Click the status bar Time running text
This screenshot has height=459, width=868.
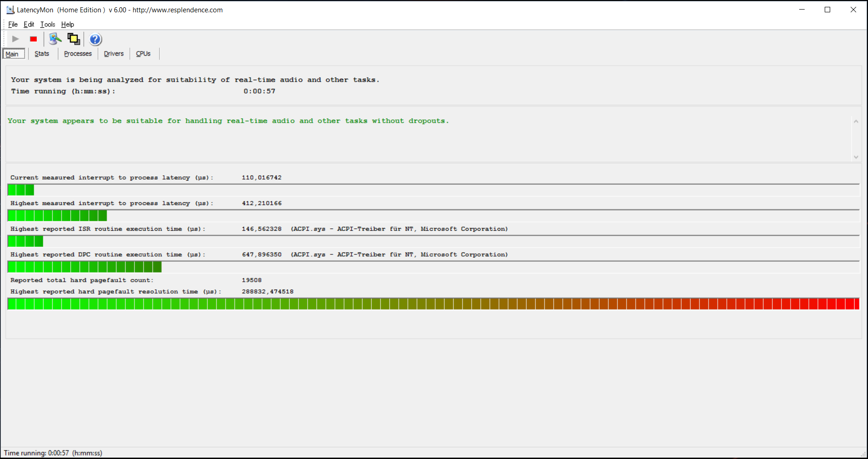tap(53, 453)
